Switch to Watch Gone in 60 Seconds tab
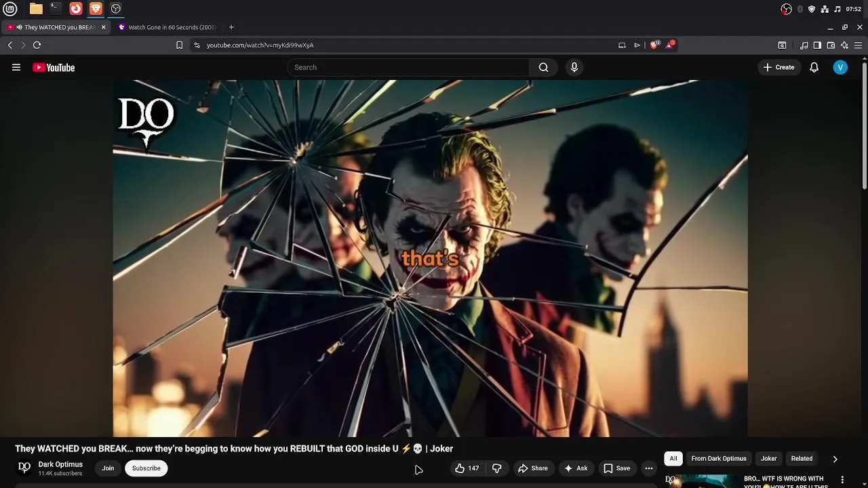Image resolution: width=868 pixels, height=488 pixels. (x=167, y=27)
